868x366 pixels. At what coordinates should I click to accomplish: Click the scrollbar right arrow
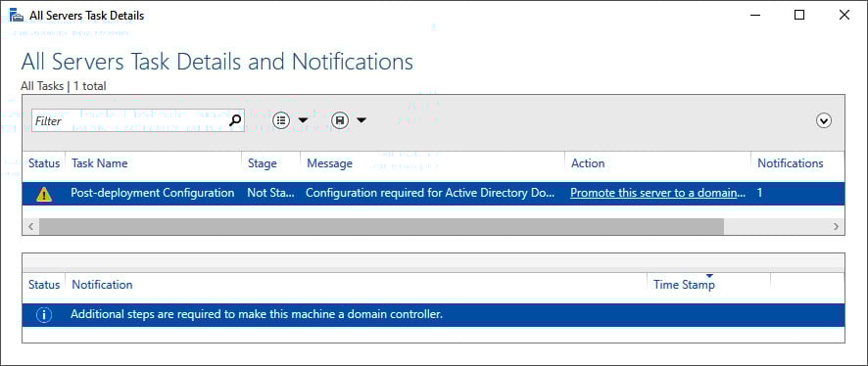point(836,227)
